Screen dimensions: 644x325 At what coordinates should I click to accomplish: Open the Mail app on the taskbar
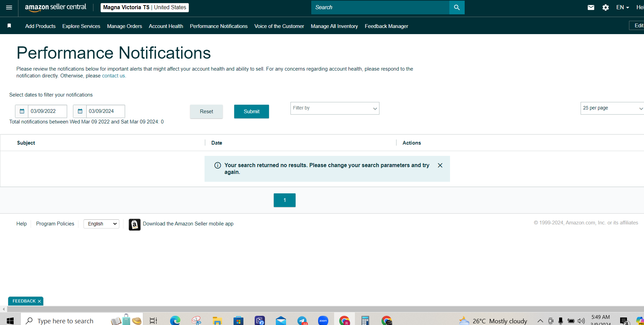coord(281,321)
